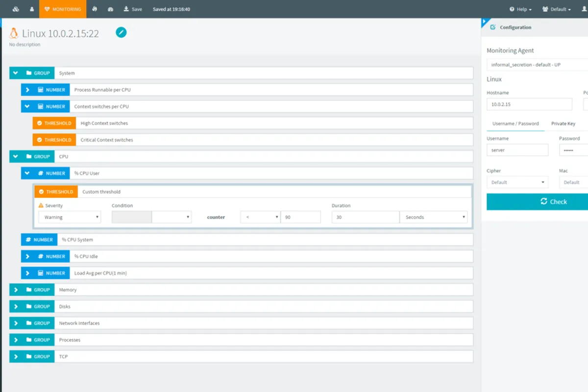588x392 pixels.
Task: Open the Severity Warning dropdown
Action: pos(70,217)
